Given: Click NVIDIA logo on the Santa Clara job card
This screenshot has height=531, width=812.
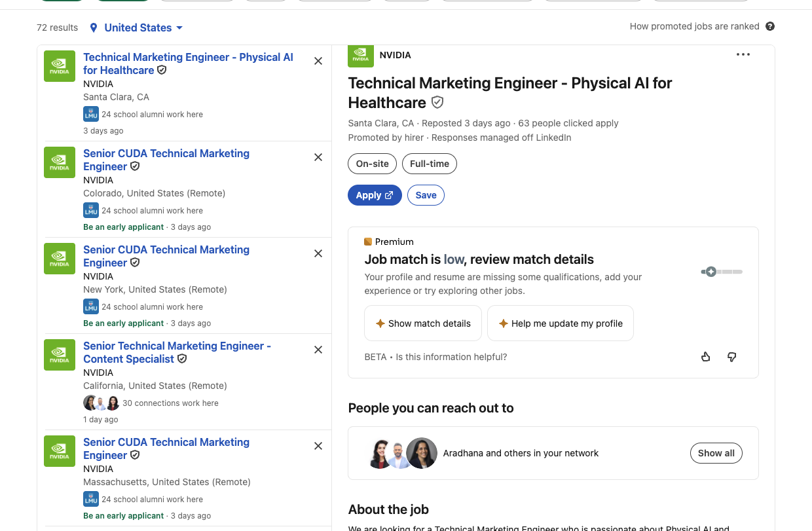Looking at the screenshot, I should [60, 66].
